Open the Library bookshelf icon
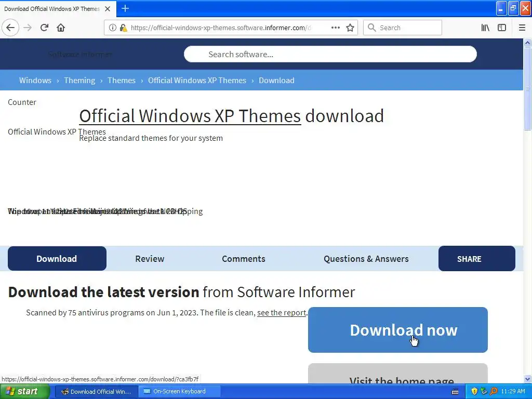This screenshot has height=399, width=532. 485,28
